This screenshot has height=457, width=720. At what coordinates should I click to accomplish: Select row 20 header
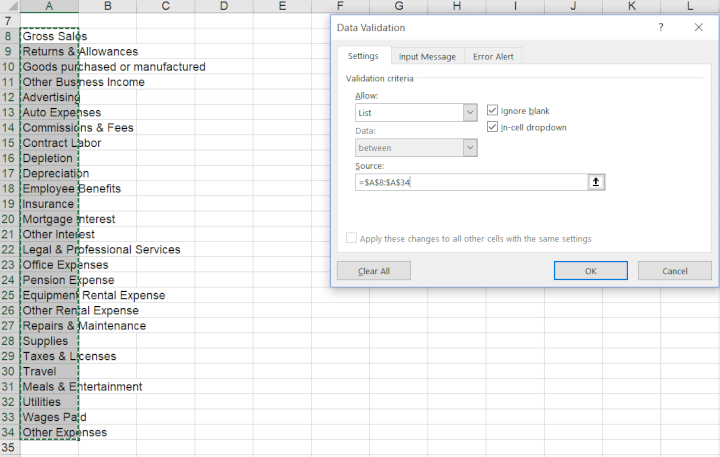tap(10, 219)
